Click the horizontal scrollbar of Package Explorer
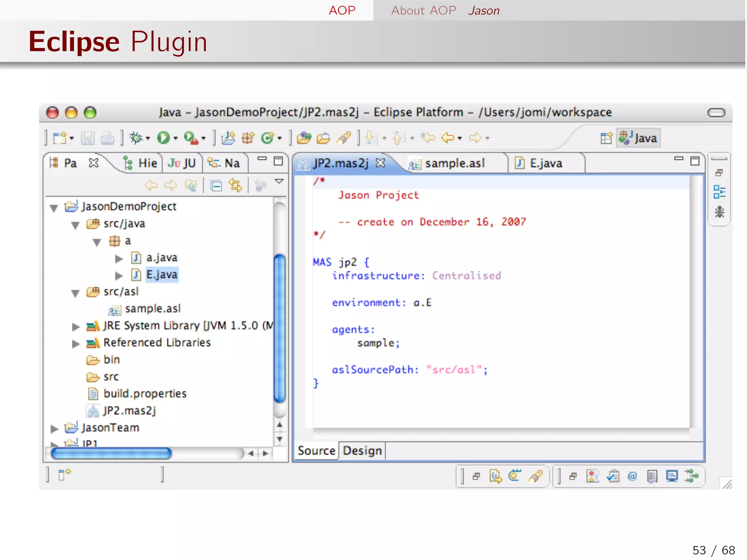This screenshot has height=560, width=747. tap(111, 454)
